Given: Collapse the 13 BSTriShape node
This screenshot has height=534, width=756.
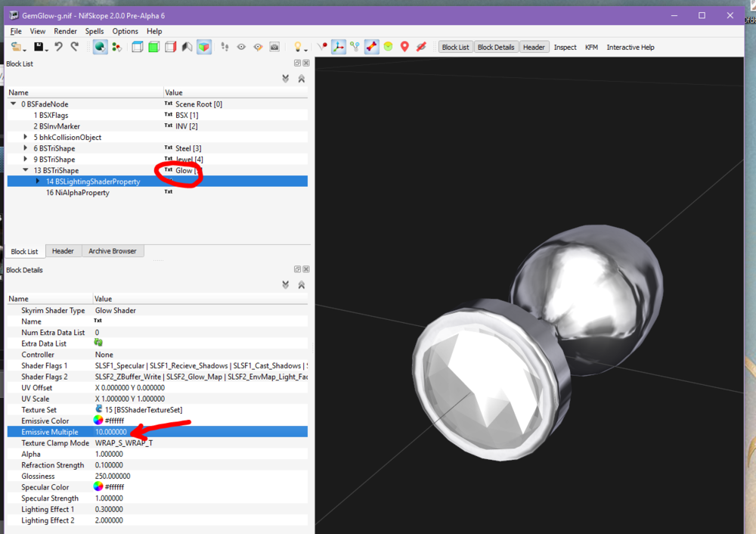Looking at the screenshot, I should pyautogui.click(x=26, y=170).
